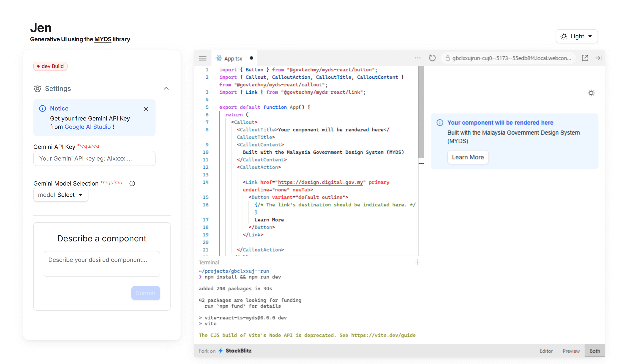Open the Google AI Studio link
Screen dimensions: 628x364
[x=88, y=127]
